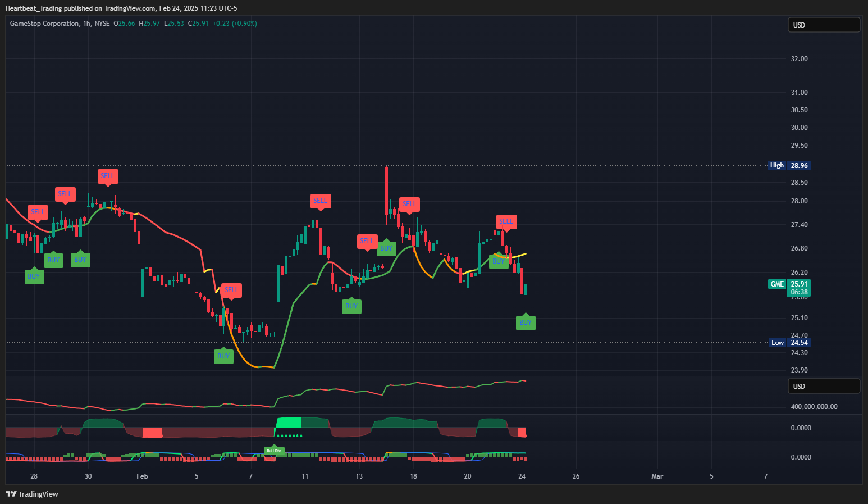Click the 30.00 price axis label

(800, 128)
